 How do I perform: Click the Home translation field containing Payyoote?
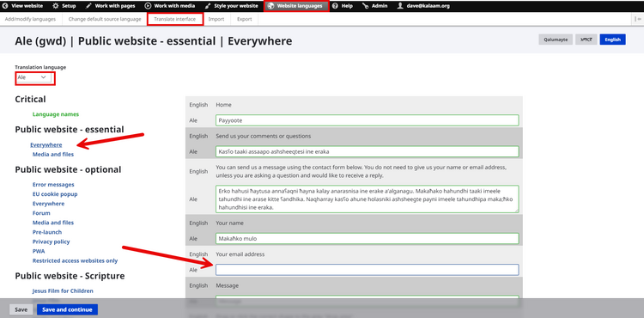click(368, 120)
